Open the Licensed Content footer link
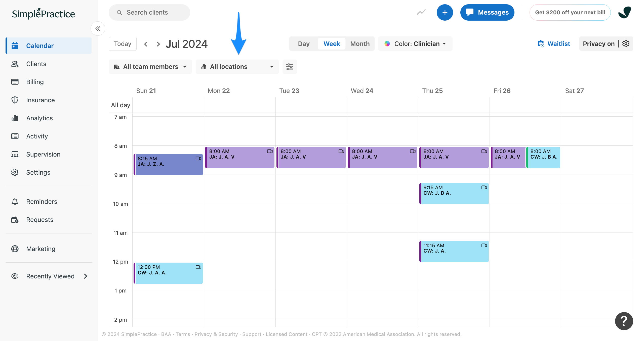 [287, 334]
